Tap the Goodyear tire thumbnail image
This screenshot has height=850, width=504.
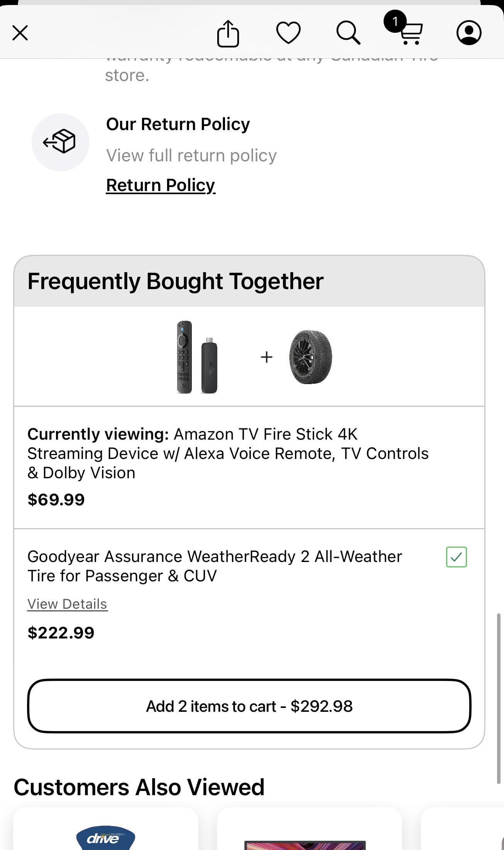[311, 357]
